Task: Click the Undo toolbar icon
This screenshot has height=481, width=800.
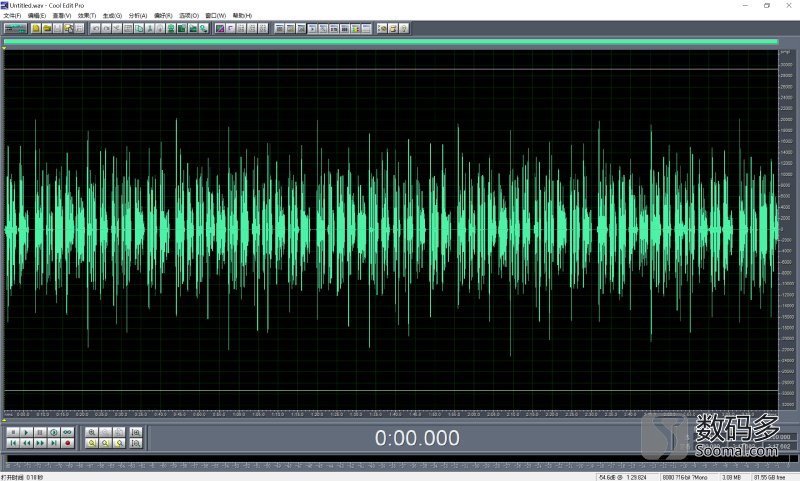Action: point(95,29)
